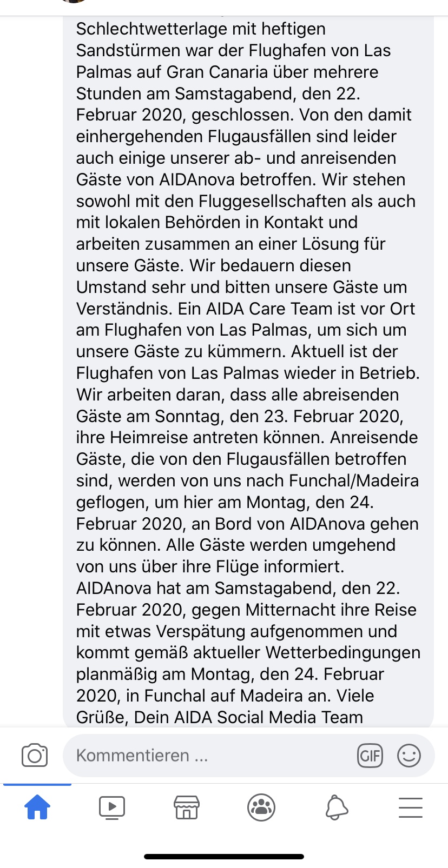Focus the 'Kommentieren ...' comment field
This screenshot has height=868, width=448.
point(211,755)
